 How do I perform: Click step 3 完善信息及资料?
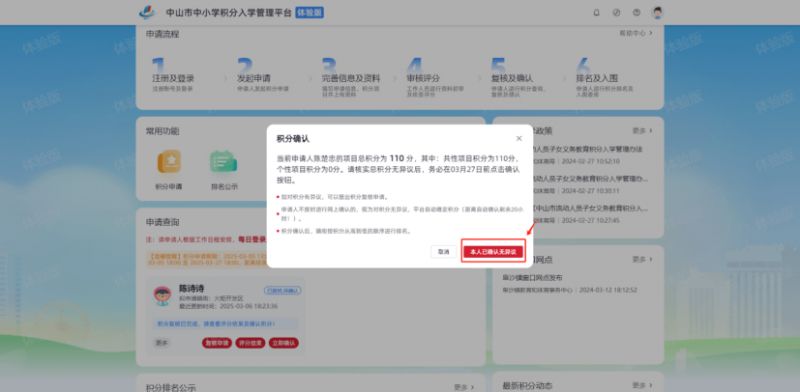tap(351, 78)
